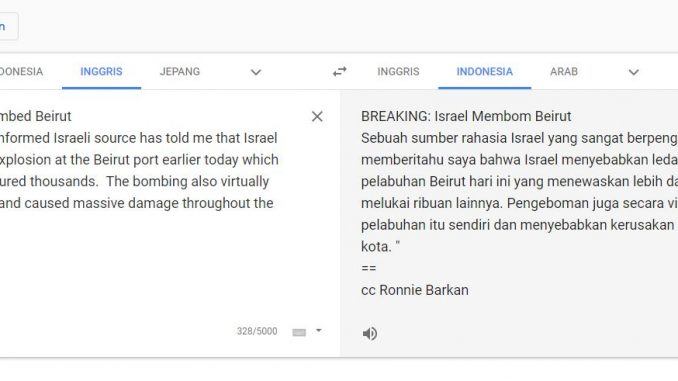Select INGGRIS as source language
Image resolution: width=678 pixels, height=381 pixels.
[x=101, y=72]
